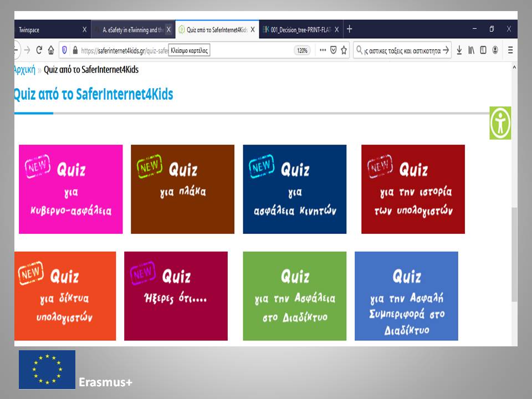The height and width of the screenshot is (399, 532).
Task: Close the Quiz SaferInternet4Kids tab
Action: tap(253, 29)
